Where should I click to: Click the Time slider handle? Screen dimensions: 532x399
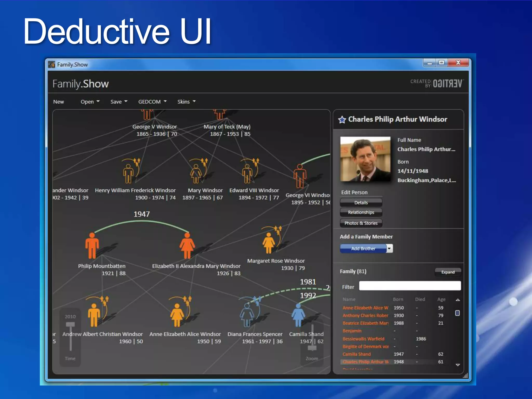coord(70,324)
